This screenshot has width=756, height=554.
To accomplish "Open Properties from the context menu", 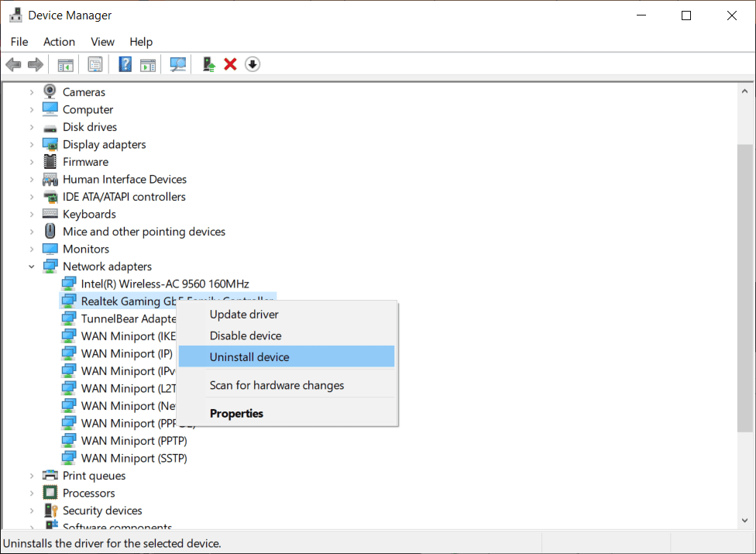I will click(287, 413).
